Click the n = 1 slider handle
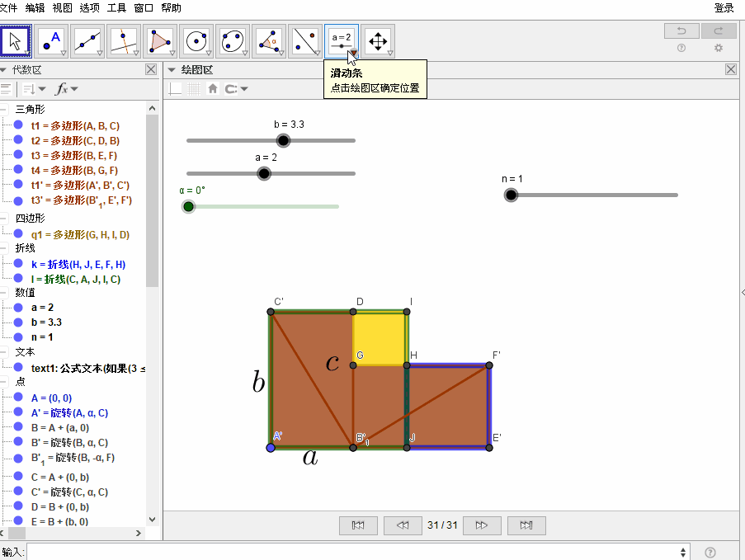This screenshot has height=560, width=745. tap(511, 195)
